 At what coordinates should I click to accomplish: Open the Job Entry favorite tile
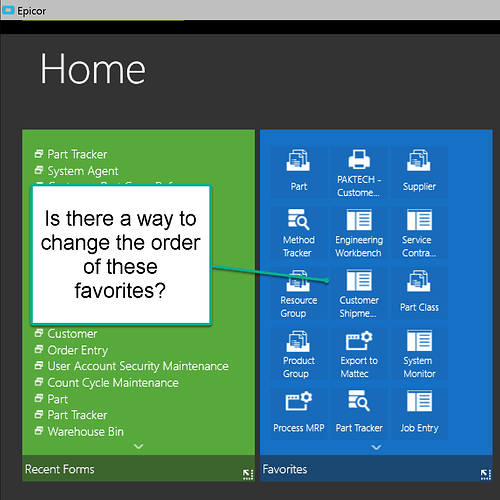coord(419,414)
